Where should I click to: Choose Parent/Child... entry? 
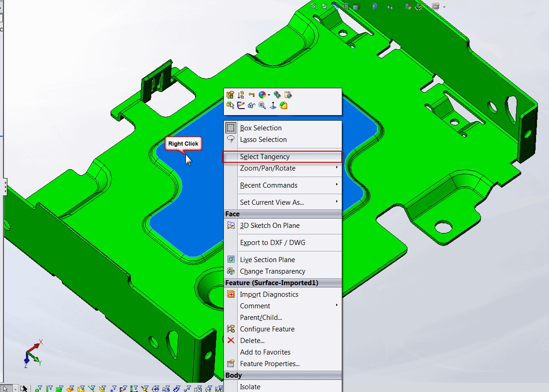pos(283,318)
